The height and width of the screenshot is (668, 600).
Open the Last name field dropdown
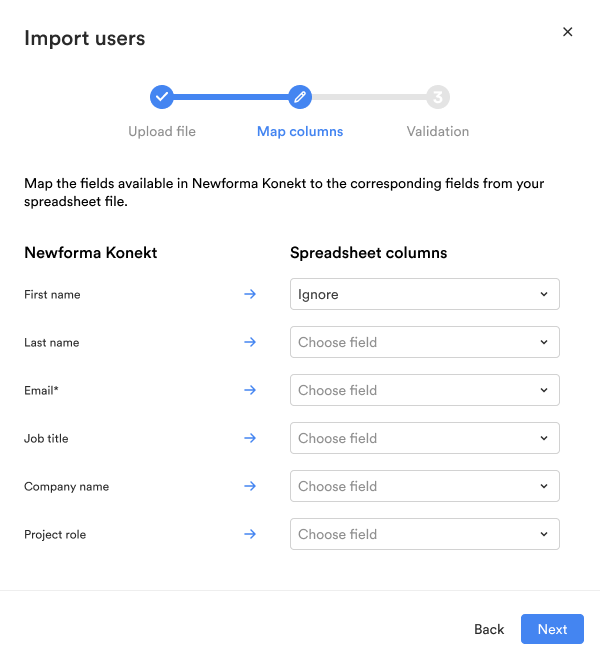click(424, 342)
